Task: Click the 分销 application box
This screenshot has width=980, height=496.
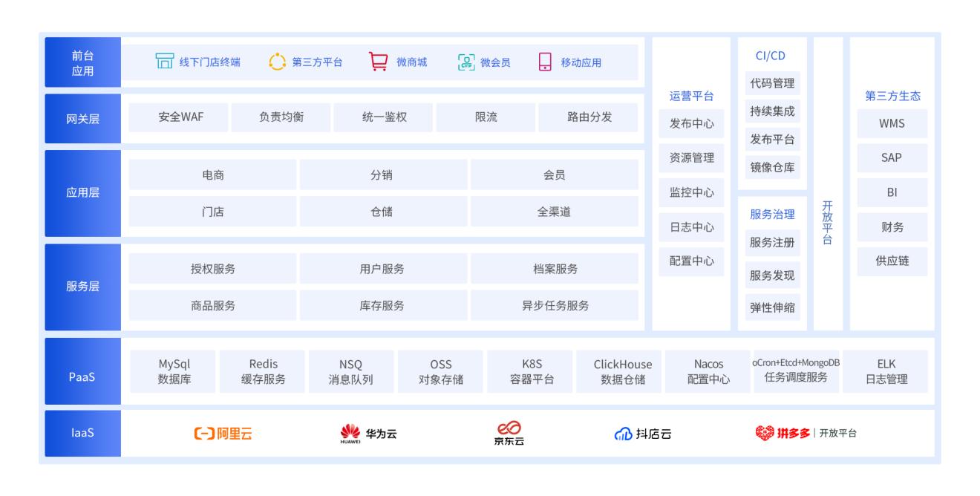Action: (x=384, y=175)
